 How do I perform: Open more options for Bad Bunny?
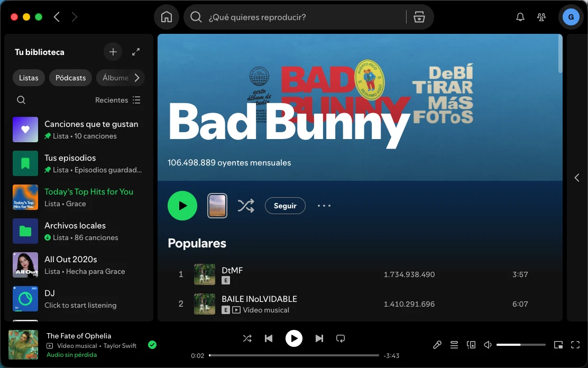(x=324, y=206)
